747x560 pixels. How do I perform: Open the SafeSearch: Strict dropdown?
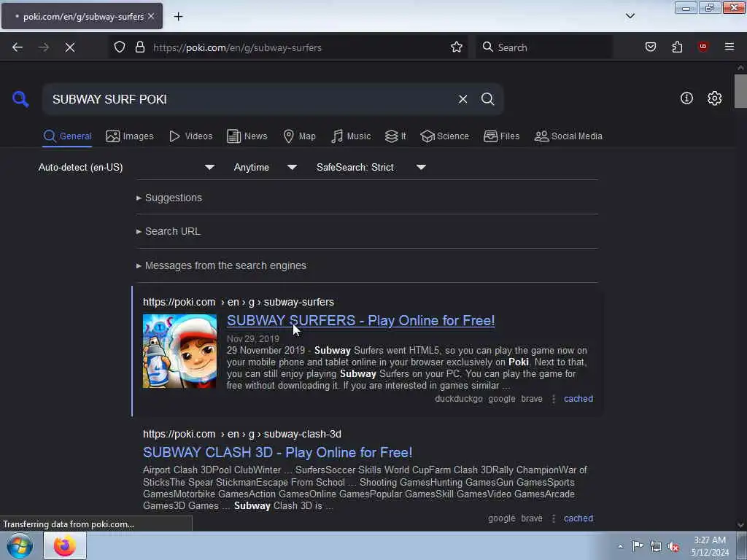pos(371,167)
